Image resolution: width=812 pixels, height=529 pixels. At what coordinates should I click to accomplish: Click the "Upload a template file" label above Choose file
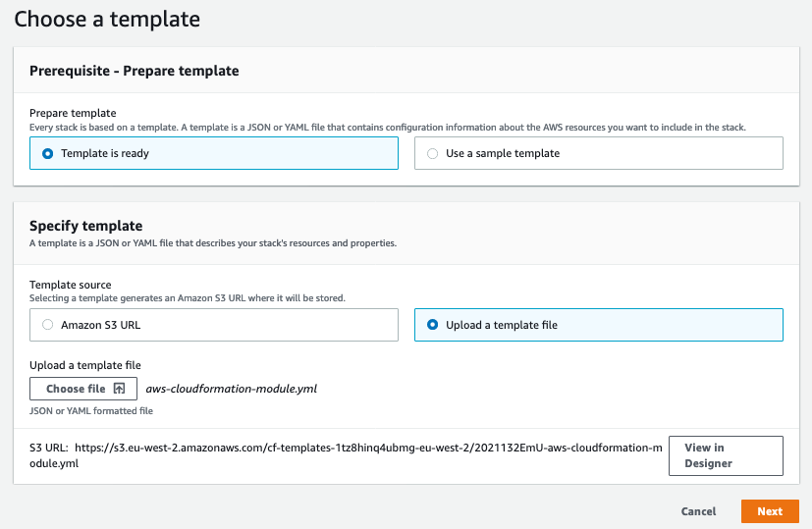pyautogui.click(x=85, y=365)
